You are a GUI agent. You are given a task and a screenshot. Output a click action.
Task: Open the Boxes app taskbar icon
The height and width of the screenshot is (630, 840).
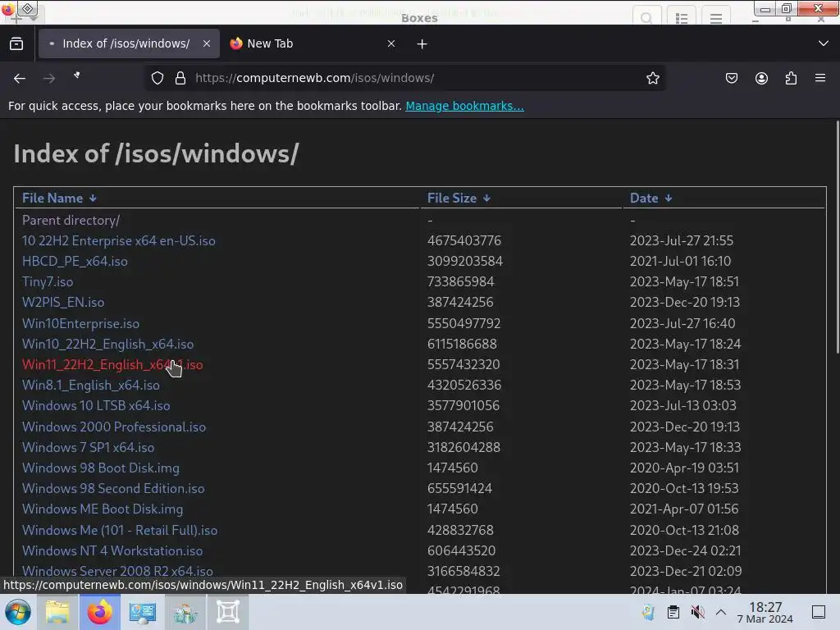(228, 612)
